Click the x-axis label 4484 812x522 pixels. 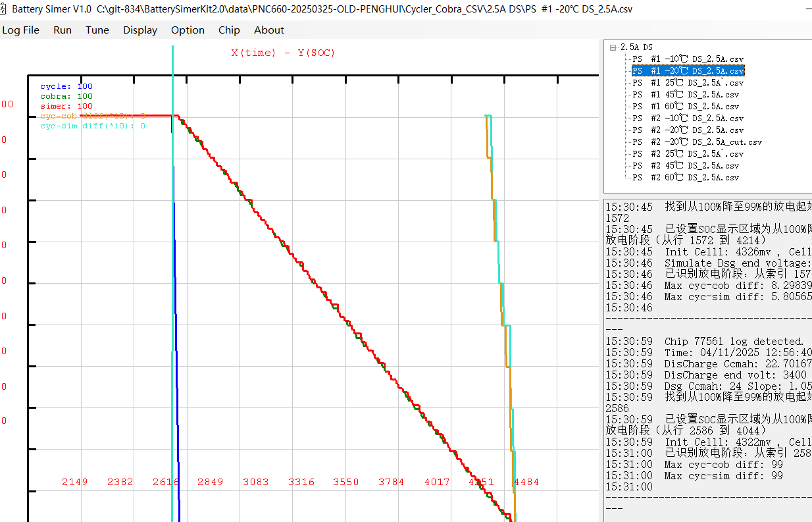(x=526, y=482)
